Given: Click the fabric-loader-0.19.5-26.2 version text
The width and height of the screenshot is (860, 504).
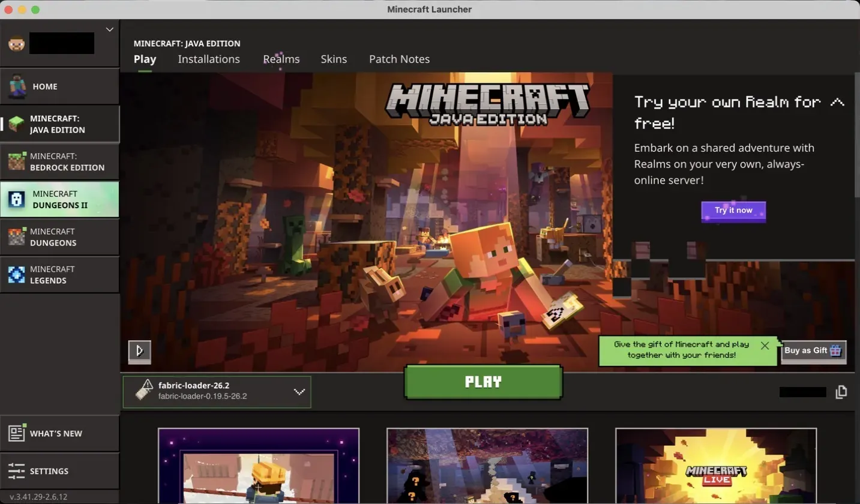Looking at the screenshot, I should tap(203, 397).
